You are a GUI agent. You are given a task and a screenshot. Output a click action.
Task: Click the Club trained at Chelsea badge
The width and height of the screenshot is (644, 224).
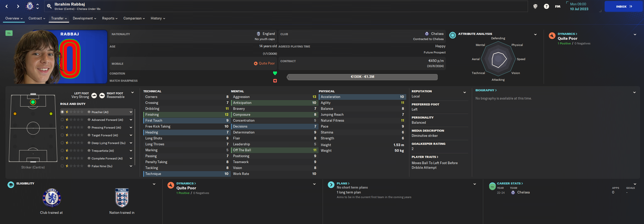(52, 197)
